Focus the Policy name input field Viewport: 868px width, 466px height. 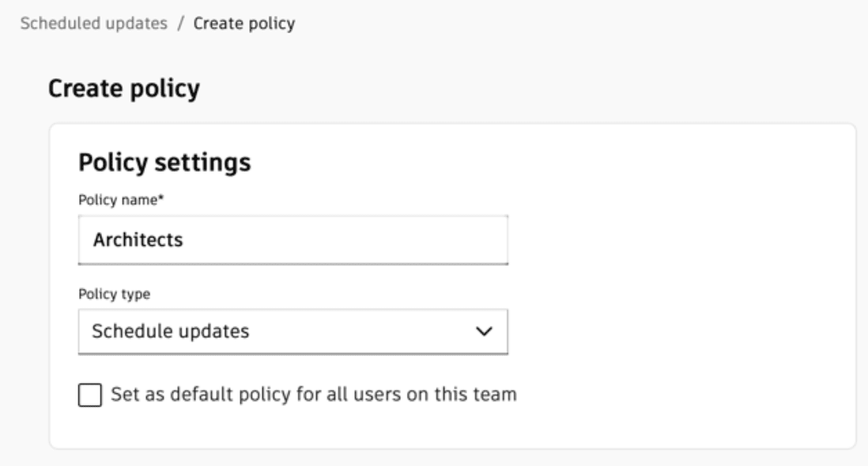point(292,240)
